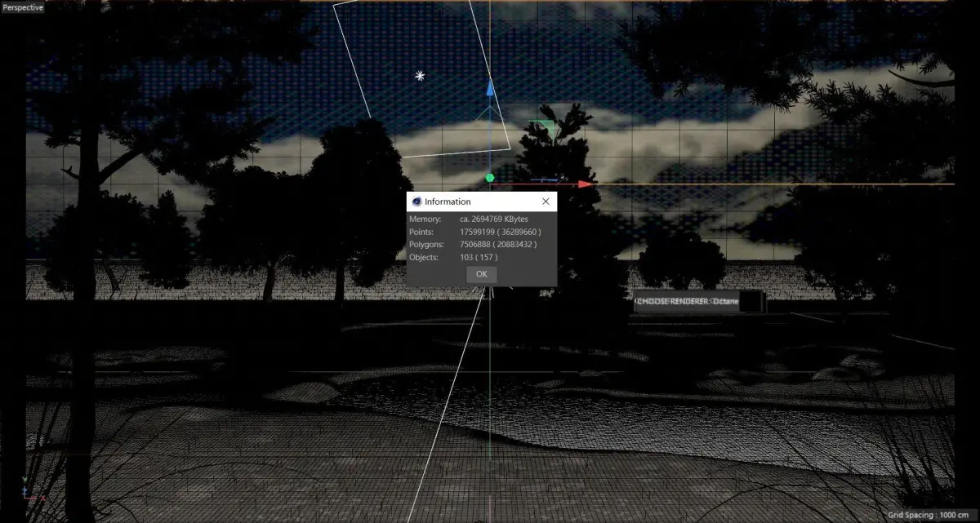The width and height of the screenshot is (980, 523).
Task: Select the CHOOSE RENDERER: Octane text object
Action: click(x=687, y=301)
